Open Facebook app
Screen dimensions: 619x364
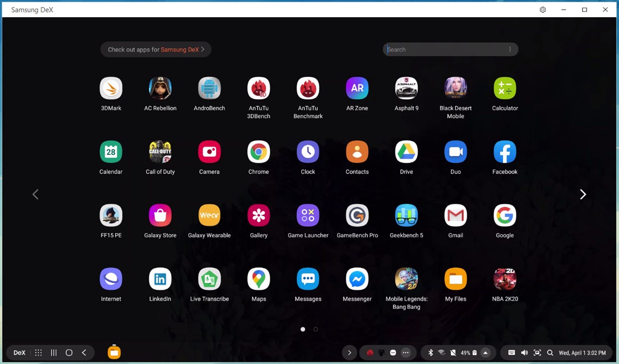(x=505, y=152)
